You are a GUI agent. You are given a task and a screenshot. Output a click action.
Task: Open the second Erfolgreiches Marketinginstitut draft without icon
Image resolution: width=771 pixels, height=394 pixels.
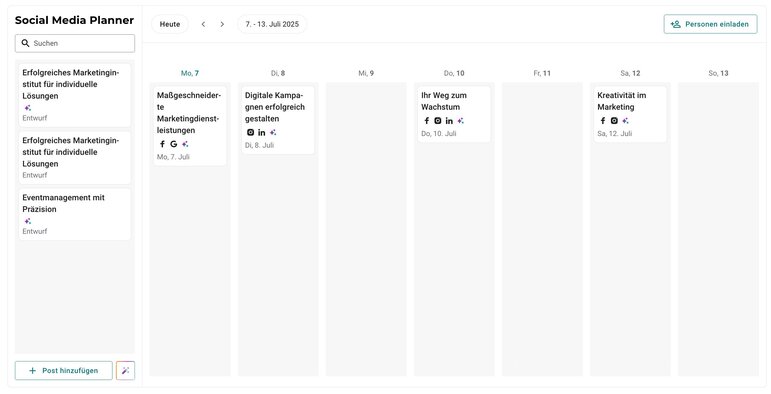75,157
